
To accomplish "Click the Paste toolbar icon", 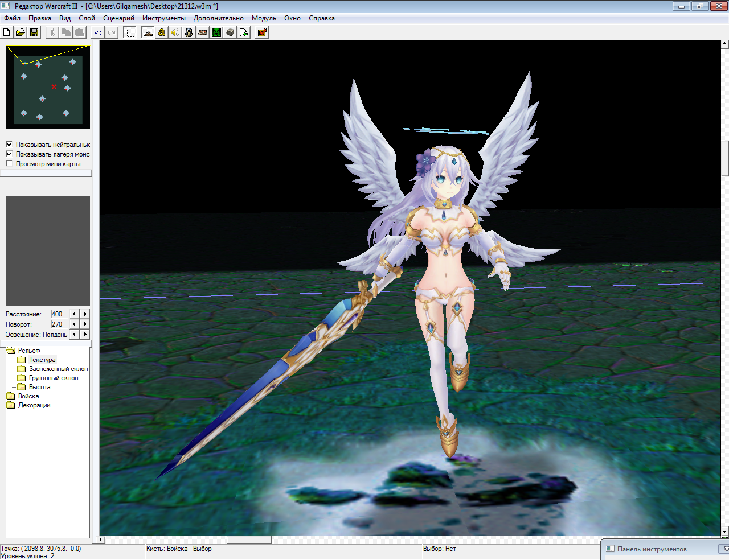I will (80, 32).
